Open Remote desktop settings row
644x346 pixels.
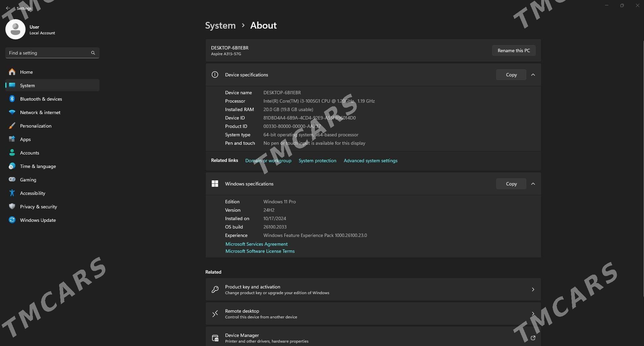click(x=373, y=314)
